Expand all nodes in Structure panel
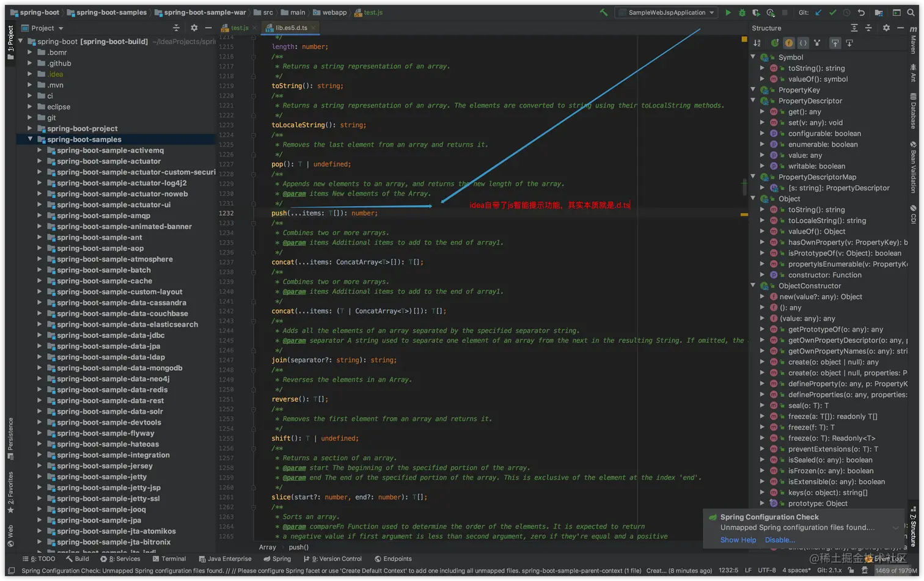The image size is (924, 581). click(854, 28)
